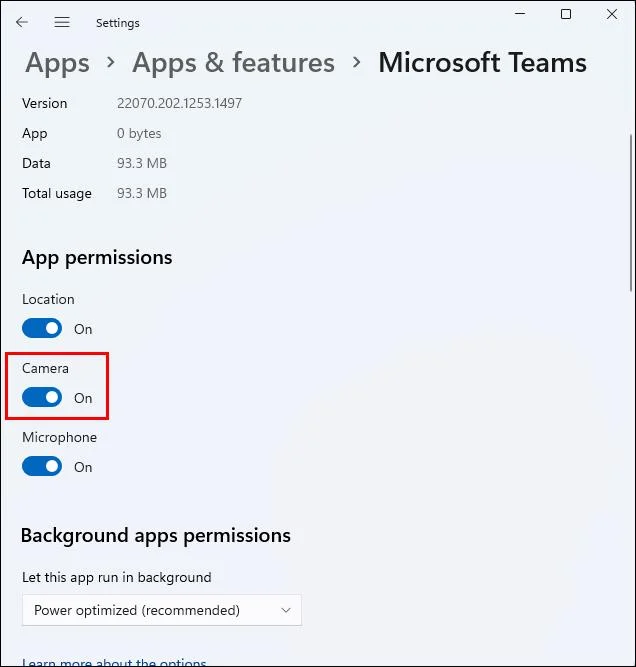
Task: Open the hamburger navigation menu
Action: (x=62, y=22)
